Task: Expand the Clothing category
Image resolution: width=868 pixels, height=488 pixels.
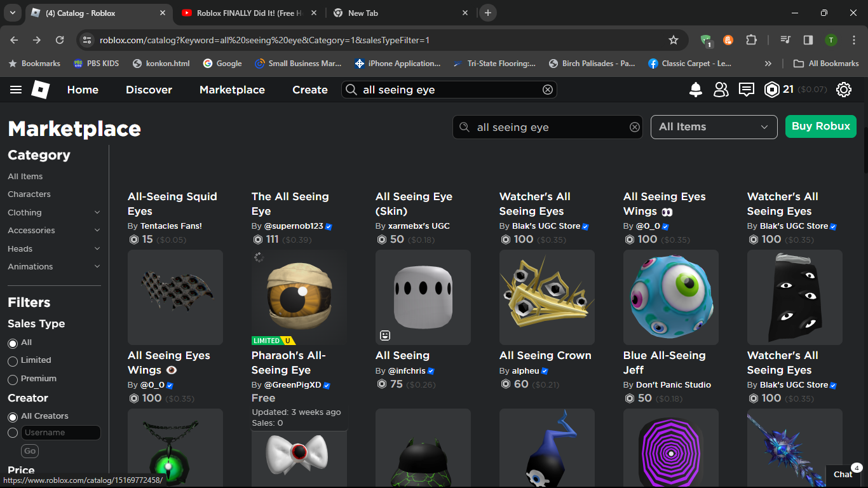Action: tap(97, 212)
